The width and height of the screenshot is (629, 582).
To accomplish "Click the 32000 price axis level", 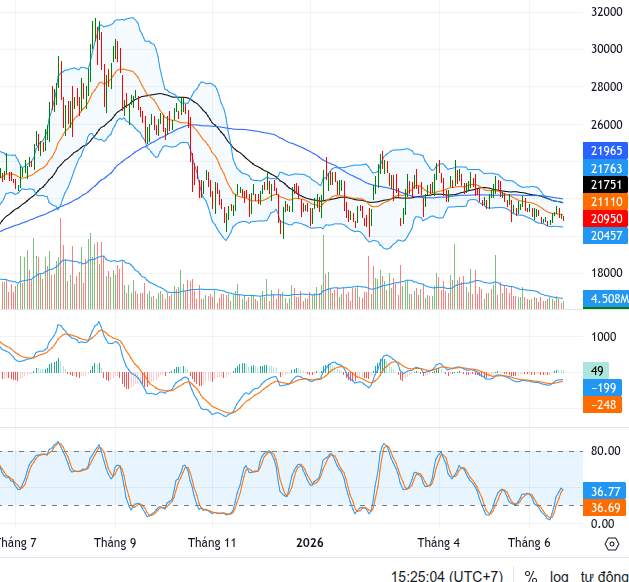I will (607, 11).
